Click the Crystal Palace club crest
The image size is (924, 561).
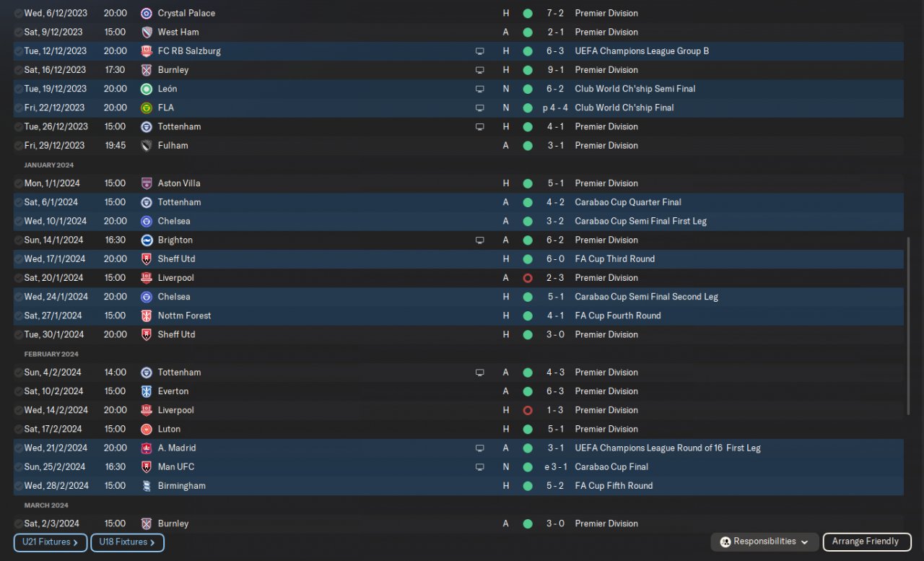pos(147,13)
